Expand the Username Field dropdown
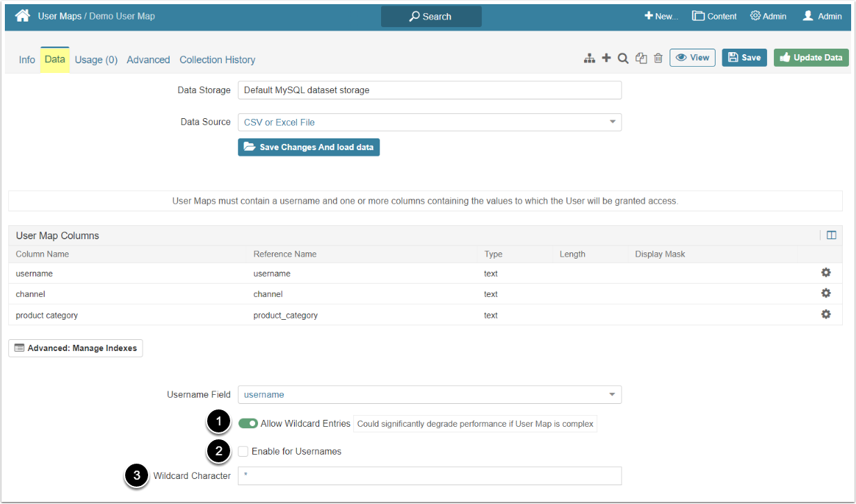Viewport: 856px width, 504px height. (x=429, y=395)
